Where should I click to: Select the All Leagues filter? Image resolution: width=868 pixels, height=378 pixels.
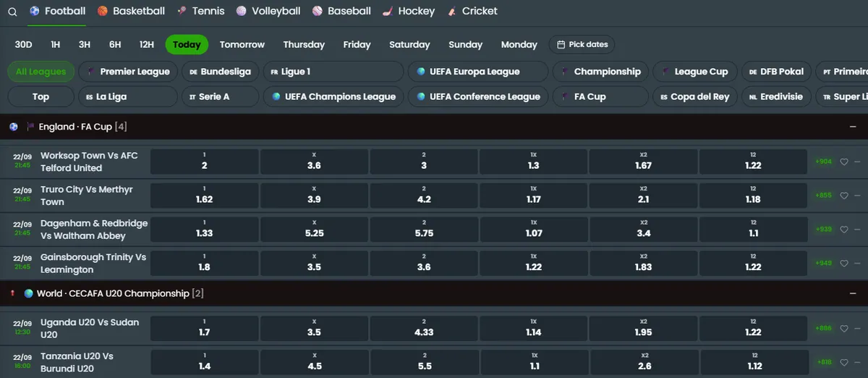coord(41,72)
